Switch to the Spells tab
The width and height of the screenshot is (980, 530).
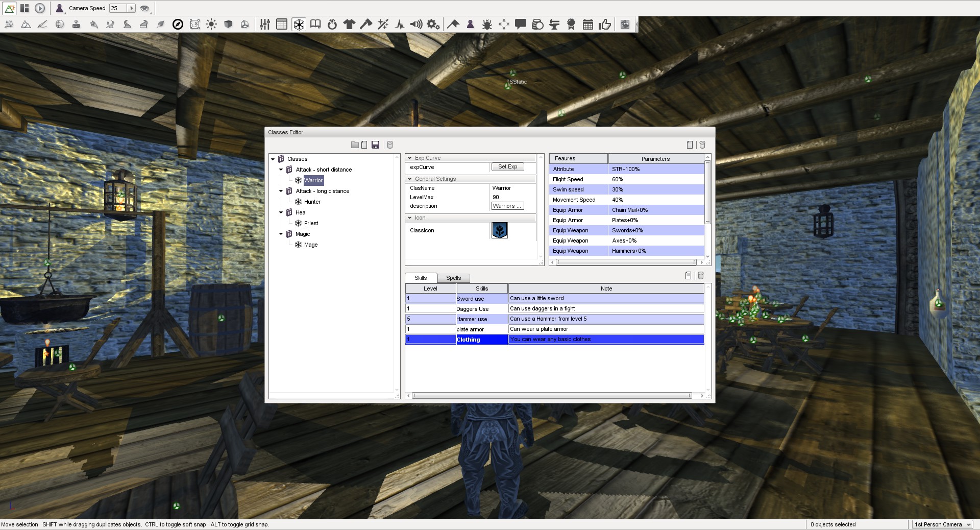click(x=453, y=278)
